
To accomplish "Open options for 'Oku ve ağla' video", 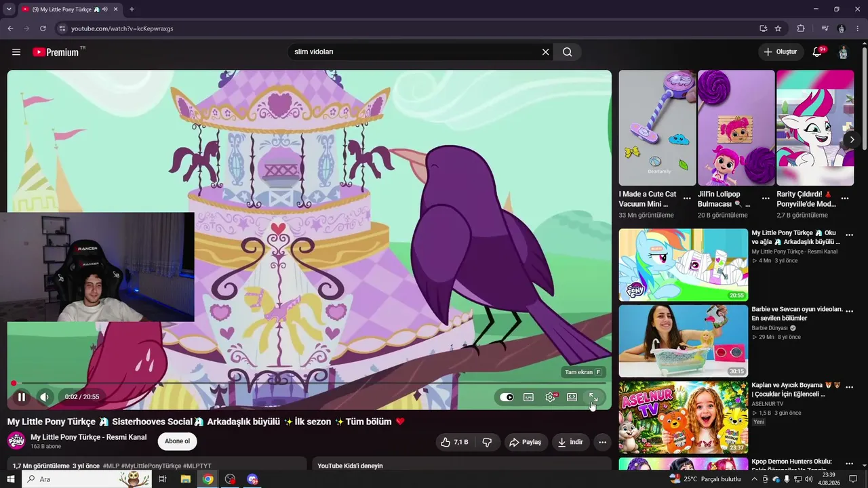I will [849, 235].
